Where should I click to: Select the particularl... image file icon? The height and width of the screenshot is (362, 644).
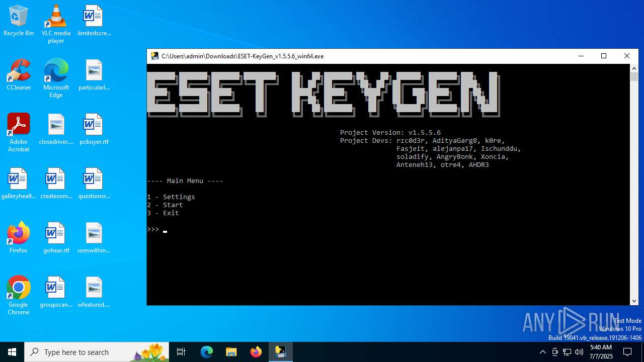tap(94, 75)
